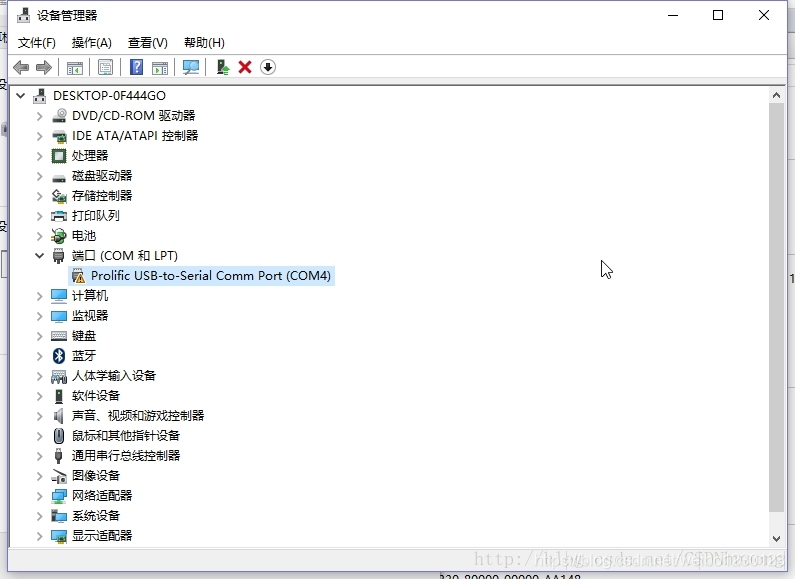
Task: Open the 帮助(H) menu
Action: point(204,43)
